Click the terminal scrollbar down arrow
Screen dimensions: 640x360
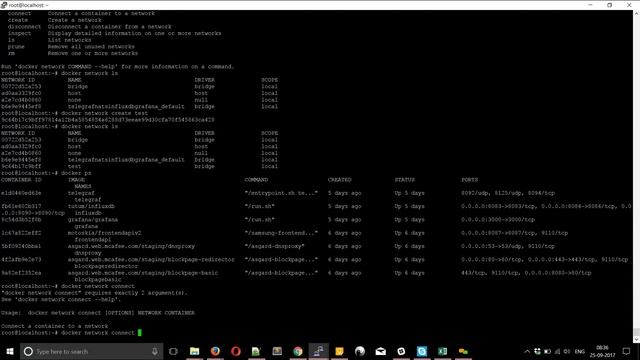[636, 339]
